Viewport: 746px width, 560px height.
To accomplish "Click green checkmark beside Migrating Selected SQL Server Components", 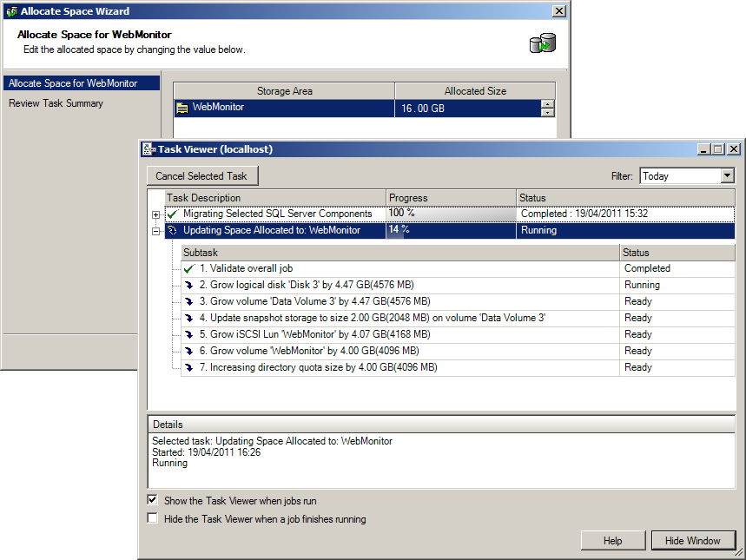I will [x=173, y=214].
